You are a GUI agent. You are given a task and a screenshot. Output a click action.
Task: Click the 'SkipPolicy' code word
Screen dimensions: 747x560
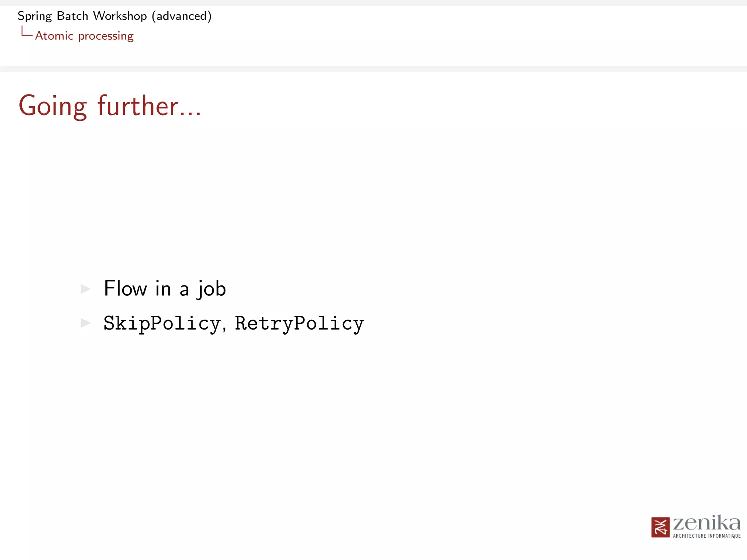[162, 324]
